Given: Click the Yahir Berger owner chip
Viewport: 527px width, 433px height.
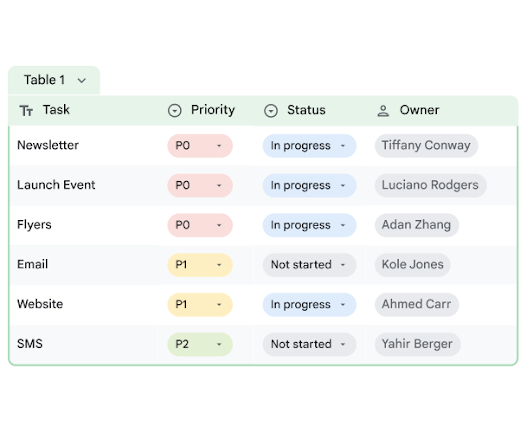Looking at the screenshot, I should point(417,344).
